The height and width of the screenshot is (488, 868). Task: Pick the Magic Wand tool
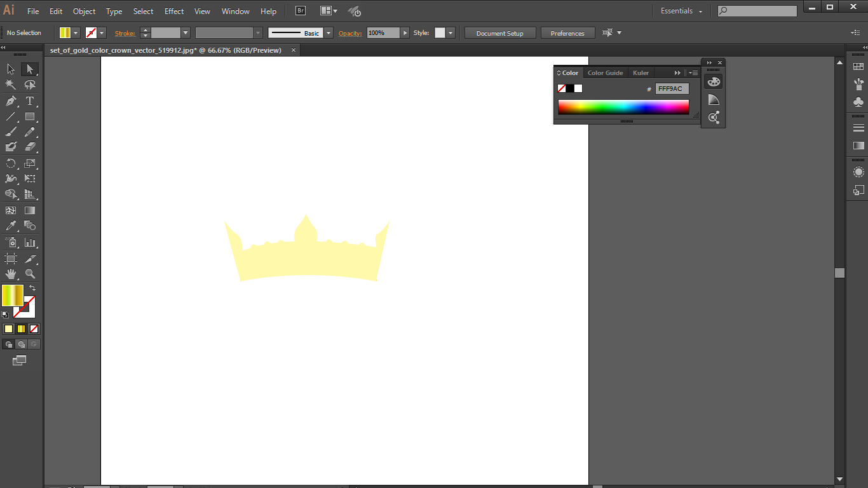[10, 85]
